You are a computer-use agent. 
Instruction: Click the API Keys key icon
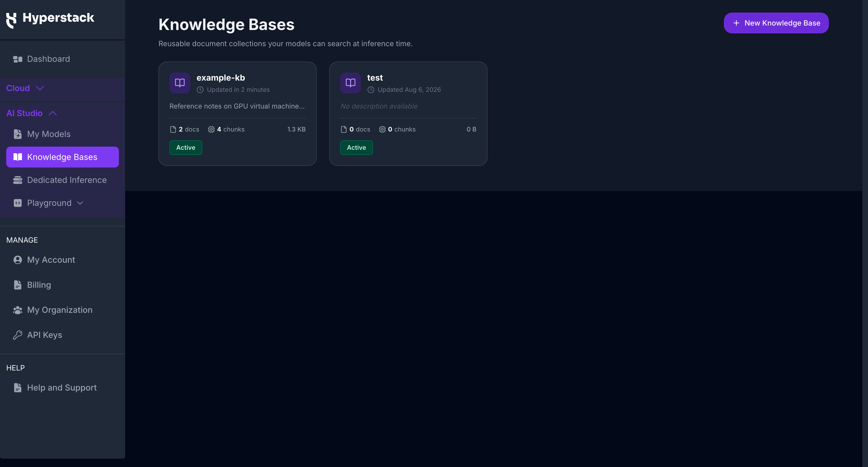click(x=17, y=335)
